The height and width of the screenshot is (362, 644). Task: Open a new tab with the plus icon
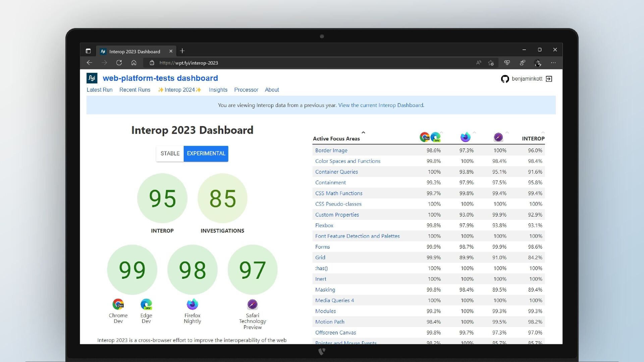tap(182, 51)
